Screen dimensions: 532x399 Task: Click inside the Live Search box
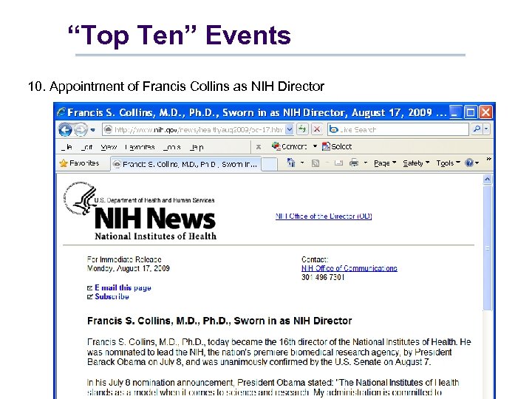[x=398, y=129]
